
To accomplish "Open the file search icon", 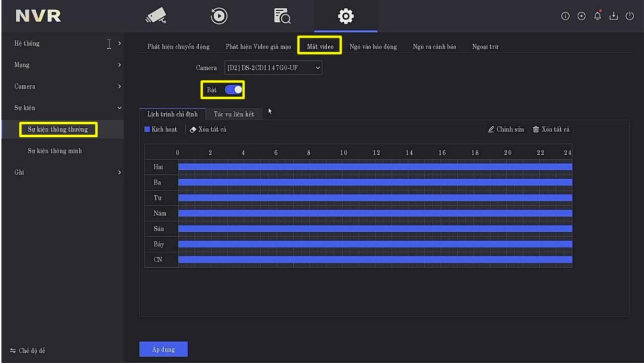I will [x=282, y=17].
